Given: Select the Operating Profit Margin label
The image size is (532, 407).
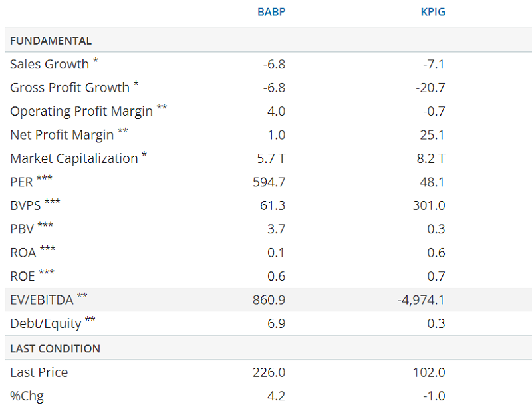Looking at the screenshot, I should (81, 111).
